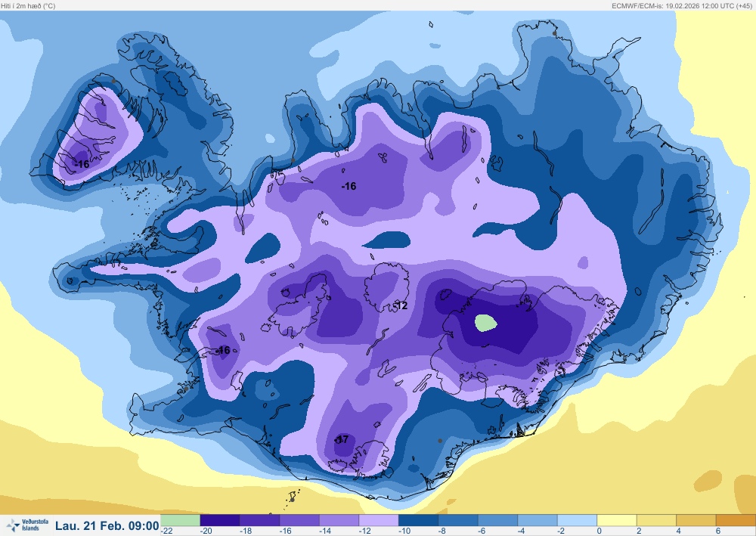
Task: Click the forecast time 'Lau. 21 Feb. 09:00'
Action: point(107,525)
